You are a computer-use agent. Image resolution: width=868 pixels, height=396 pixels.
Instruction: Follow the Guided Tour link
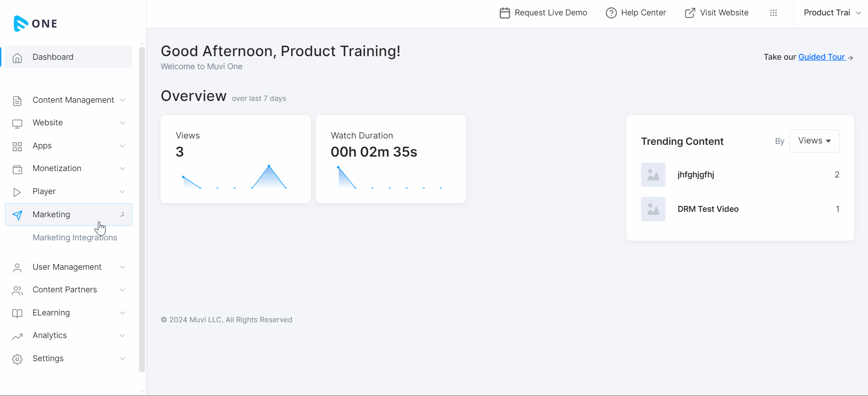[821, 57]
